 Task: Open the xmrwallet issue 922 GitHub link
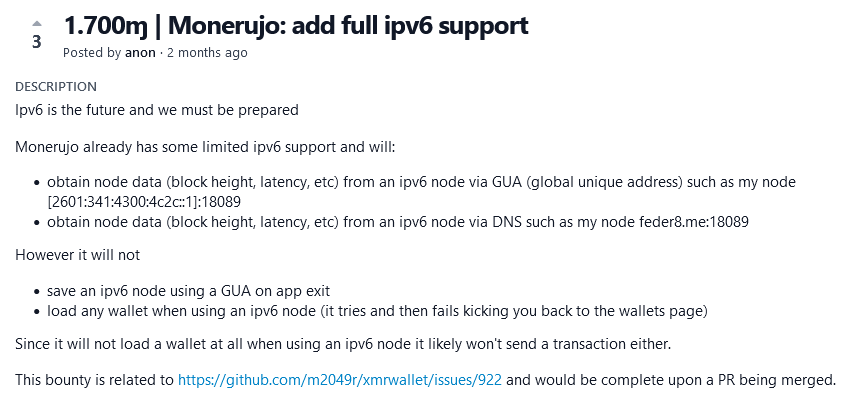[x=340, y=381]
